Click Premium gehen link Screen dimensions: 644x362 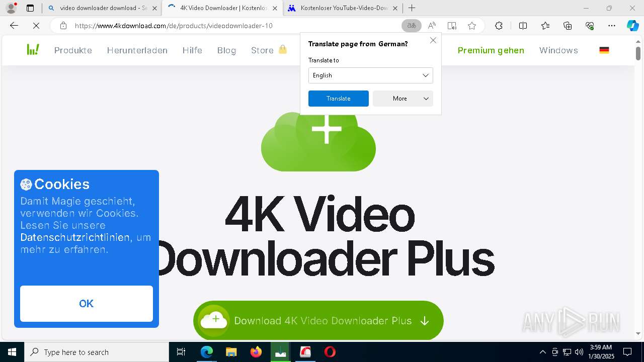coord(491,50)
